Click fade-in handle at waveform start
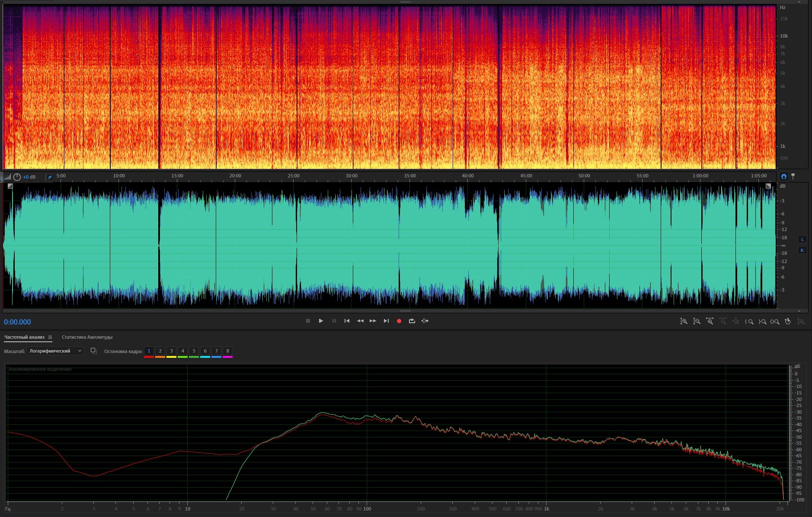 [x=10, y=186]
